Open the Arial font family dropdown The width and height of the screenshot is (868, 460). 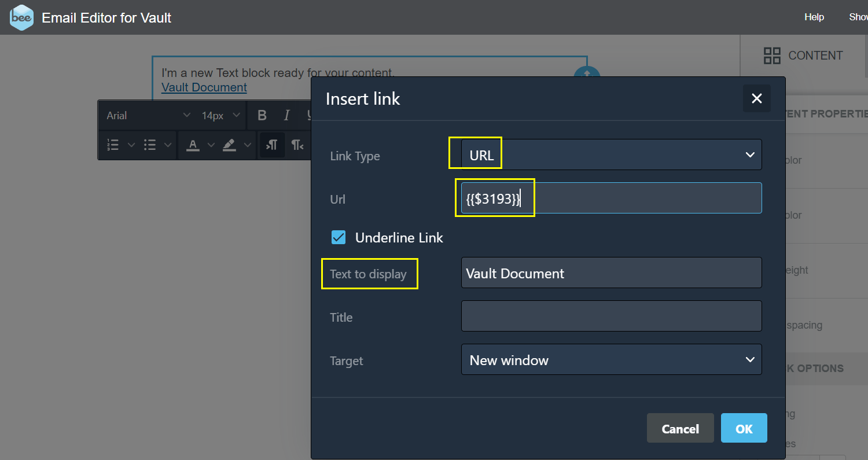click(x=148, y=115)
